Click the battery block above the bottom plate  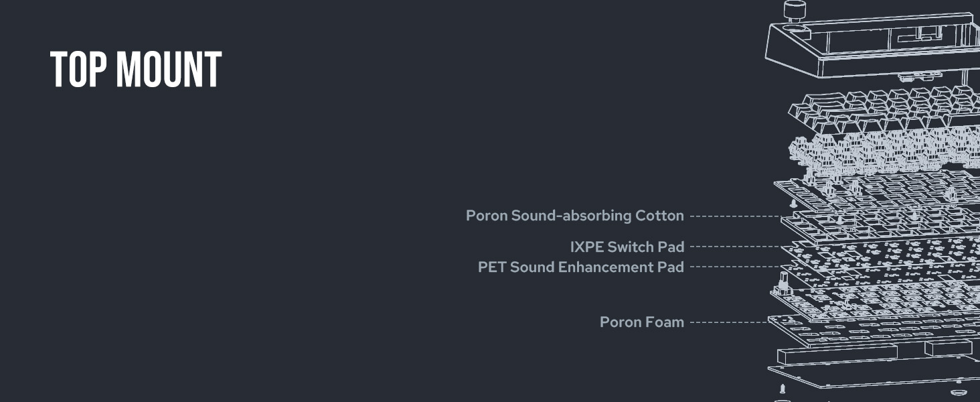pyautogui.click(x=837, y=354)
